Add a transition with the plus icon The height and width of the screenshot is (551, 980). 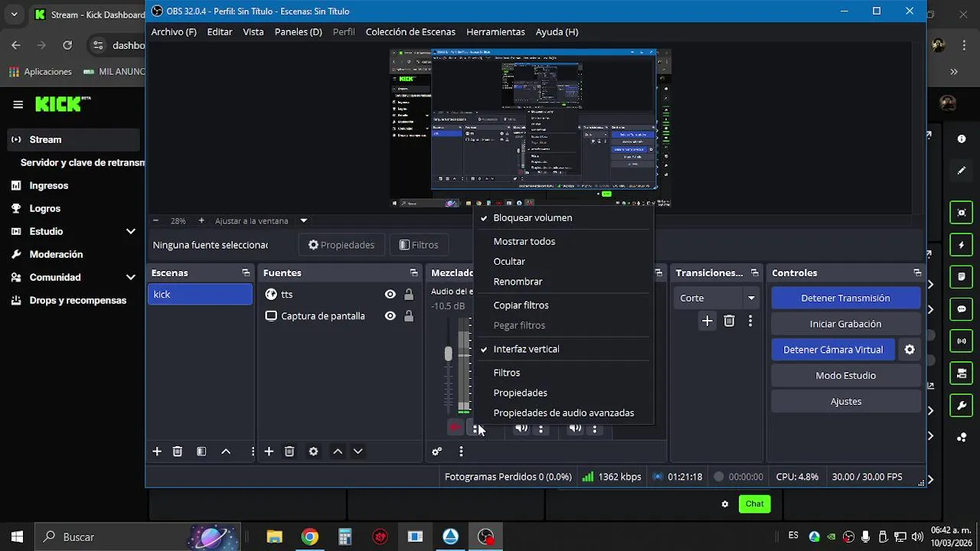[707, 321]
